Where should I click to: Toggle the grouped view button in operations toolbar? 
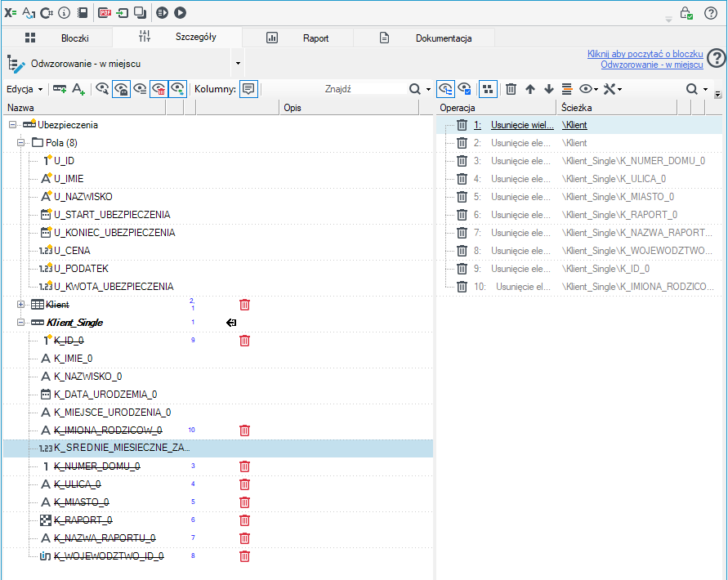[488, 89]
